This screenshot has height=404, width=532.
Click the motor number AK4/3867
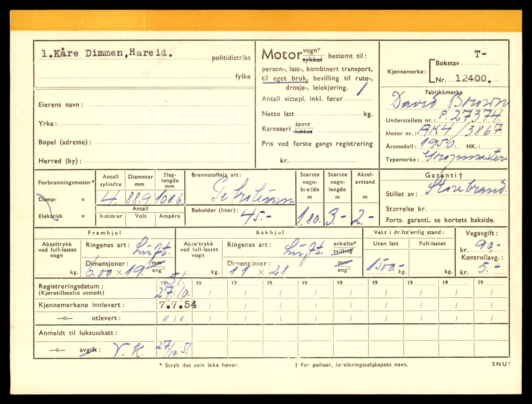point(460,130)
